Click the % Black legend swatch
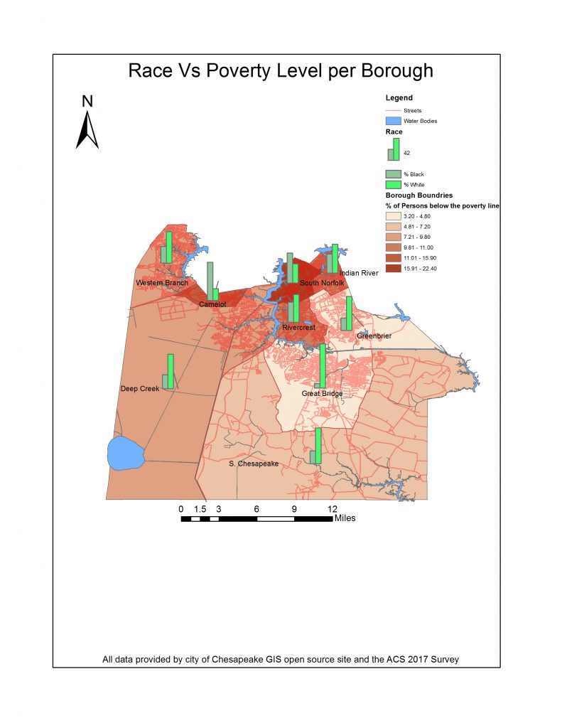Viewport: 562px width, 728px height. tap(393, 174)
